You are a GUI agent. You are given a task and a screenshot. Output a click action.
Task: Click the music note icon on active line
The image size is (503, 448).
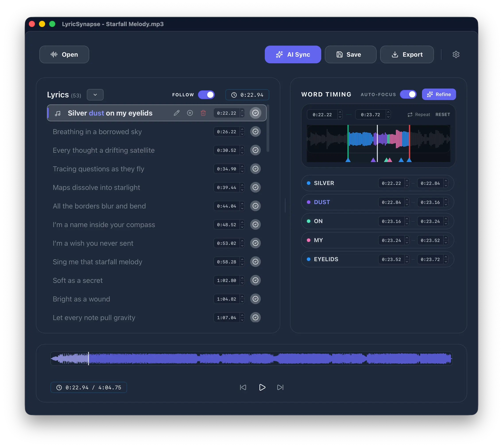coord(58,113)
